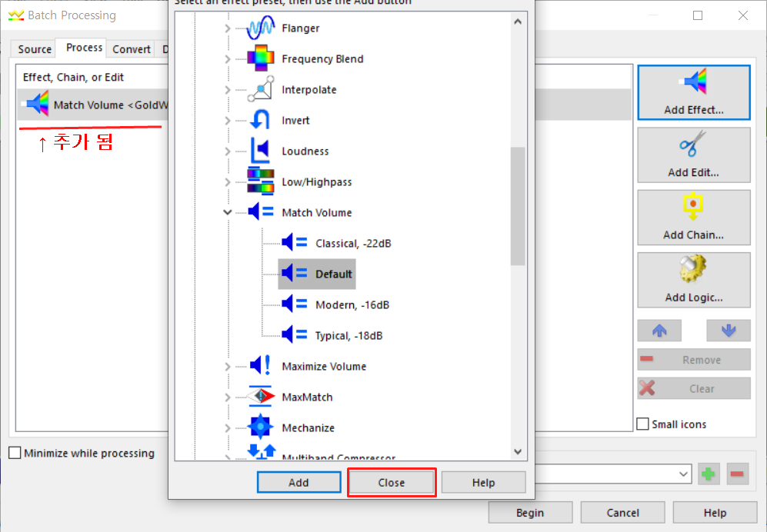Click Close in the effect preset dialog
767x532 pixels.
(x=392, y=483)
